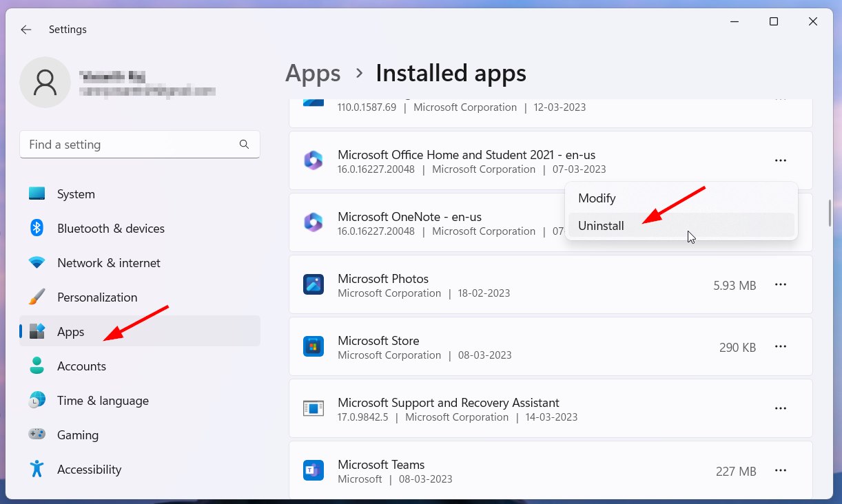
Task: Select the Apps sidebar icon
Action: click(37, 332)
